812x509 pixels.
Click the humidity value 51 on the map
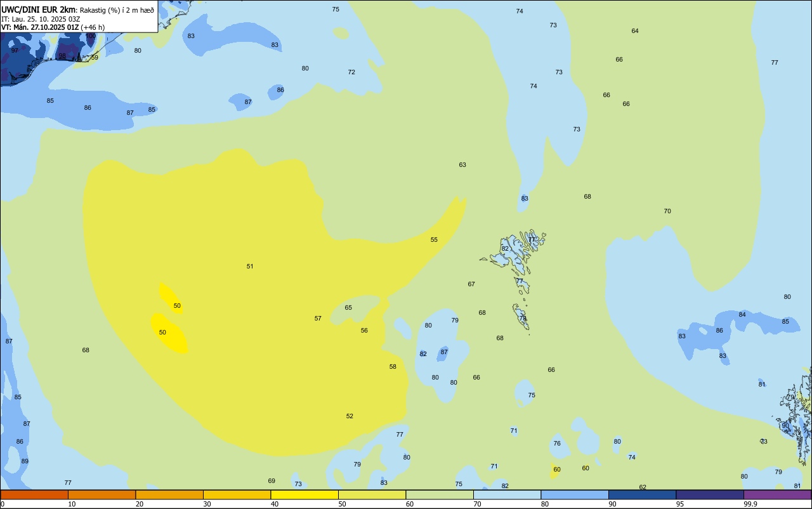coord(250,267)
